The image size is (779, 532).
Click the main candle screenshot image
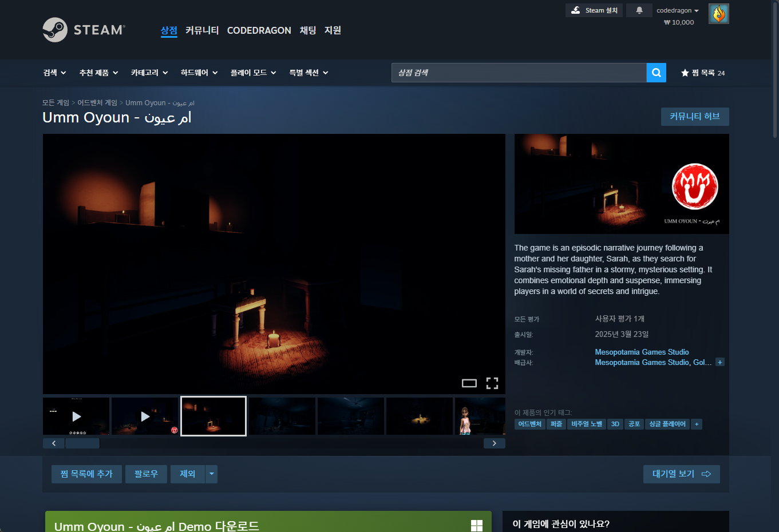click(x=274, y=264)
